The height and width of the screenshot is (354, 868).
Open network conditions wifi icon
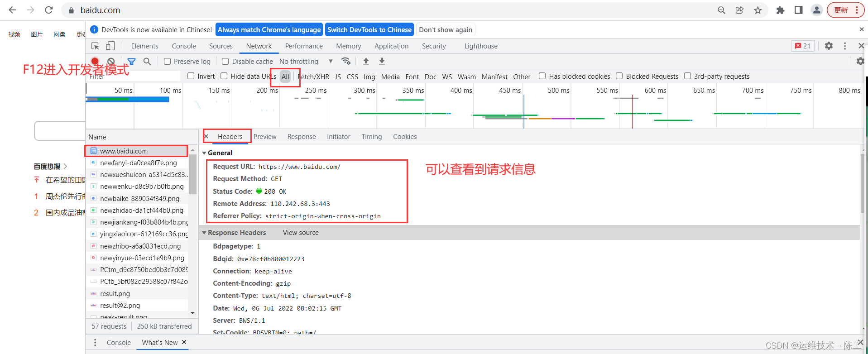pyautogui.click(x=346, y=61)
